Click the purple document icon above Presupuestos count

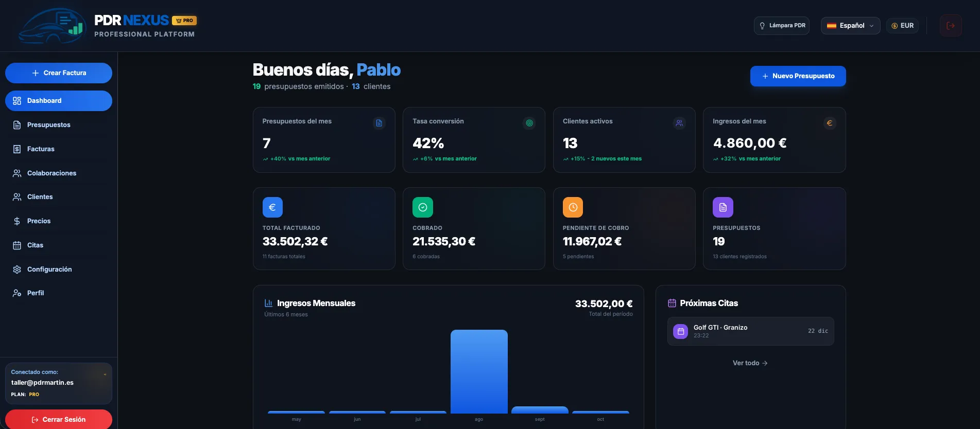point(723,207)
